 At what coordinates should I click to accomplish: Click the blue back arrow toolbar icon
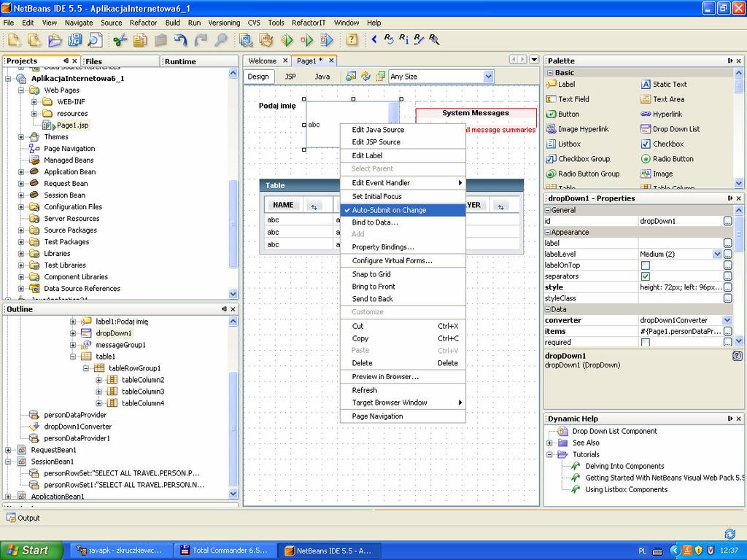pyautogui.click(x=374, y=39)
